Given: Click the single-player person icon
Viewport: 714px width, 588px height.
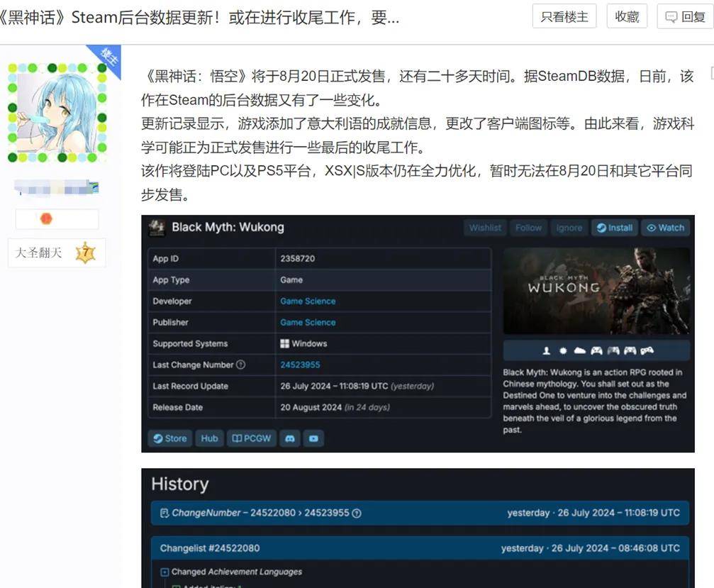Looking at the screenshot, I should click(547, 350).
